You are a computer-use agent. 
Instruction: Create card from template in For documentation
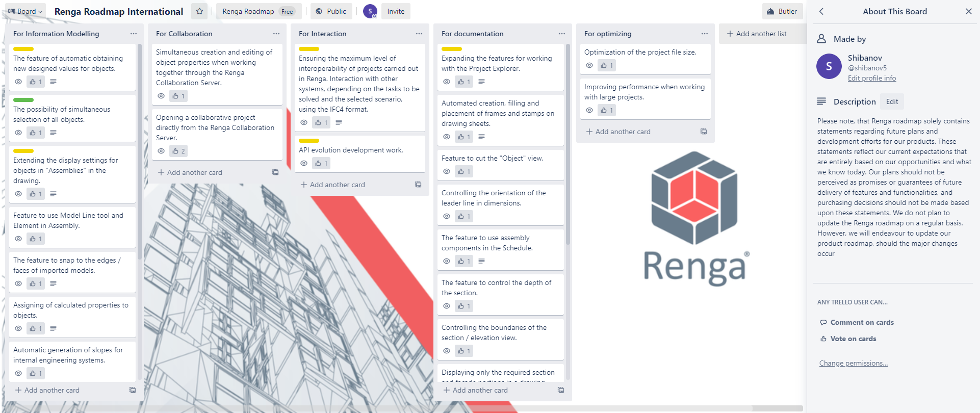pyautogui.click(x=561, y=390)
